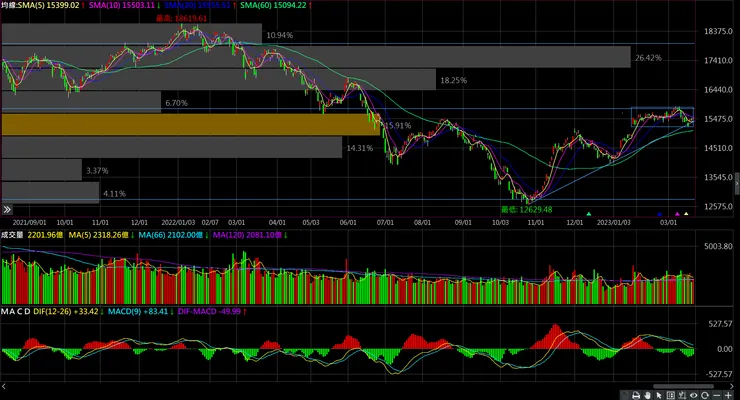Expand the panel with the double-chevron button

(7, 209)
